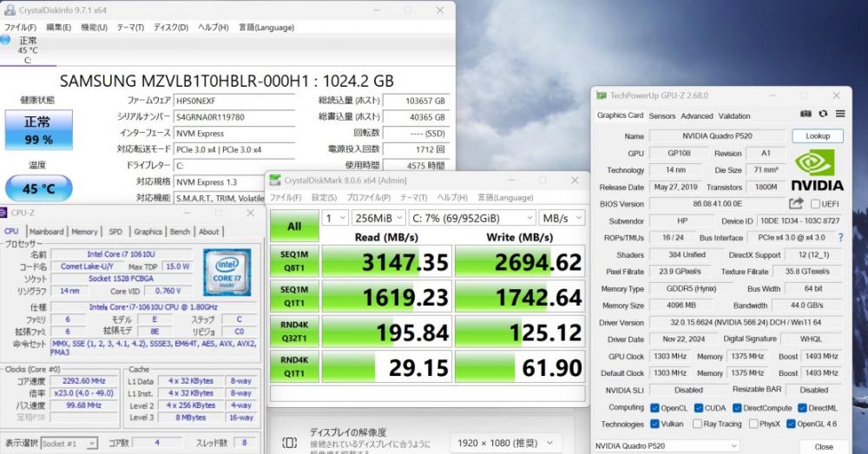This screenshot has width=868, height=454.
Task: Switch to Sensors tab in GPU-Z
Action: [662, 115]
